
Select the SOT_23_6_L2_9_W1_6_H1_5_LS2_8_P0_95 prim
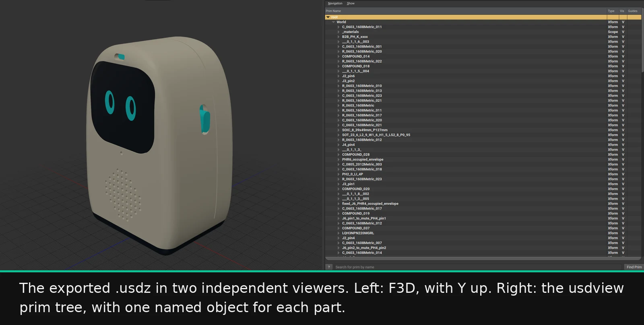point(483,135)
